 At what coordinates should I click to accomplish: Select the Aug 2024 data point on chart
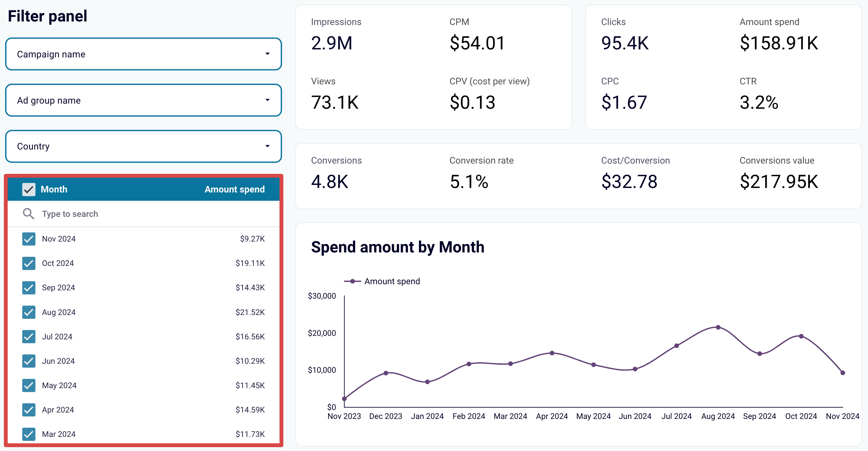click(x=718, y=327)
